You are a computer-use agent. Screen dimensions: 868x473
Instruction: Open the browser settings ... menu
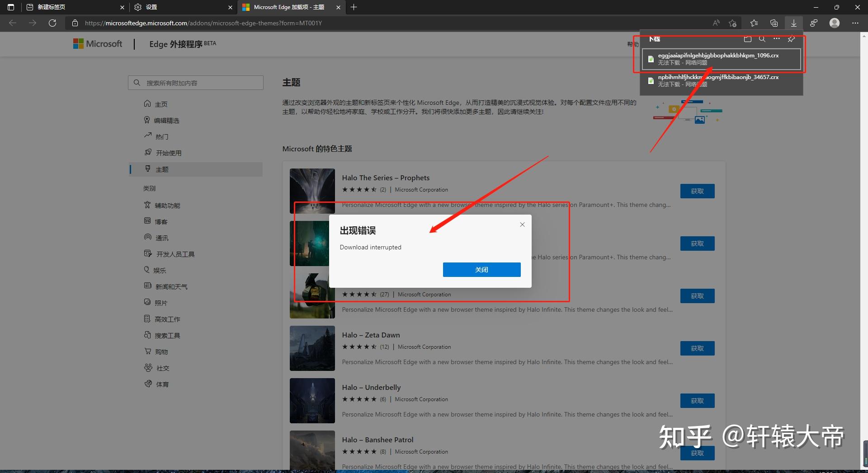point(856,23)
